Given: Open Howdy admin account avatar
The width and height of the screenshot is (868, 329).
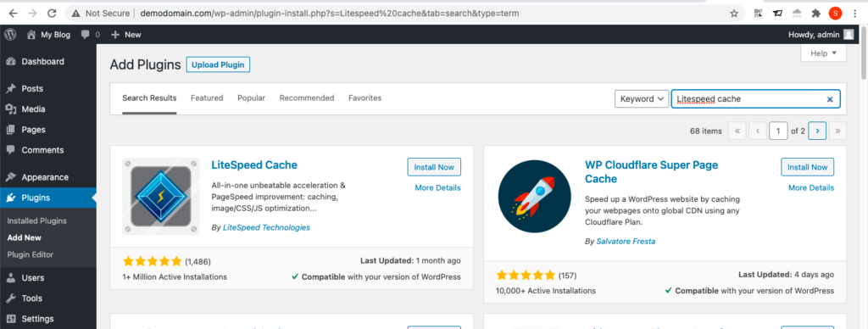Looking at the screenshot, I should 849,34.
